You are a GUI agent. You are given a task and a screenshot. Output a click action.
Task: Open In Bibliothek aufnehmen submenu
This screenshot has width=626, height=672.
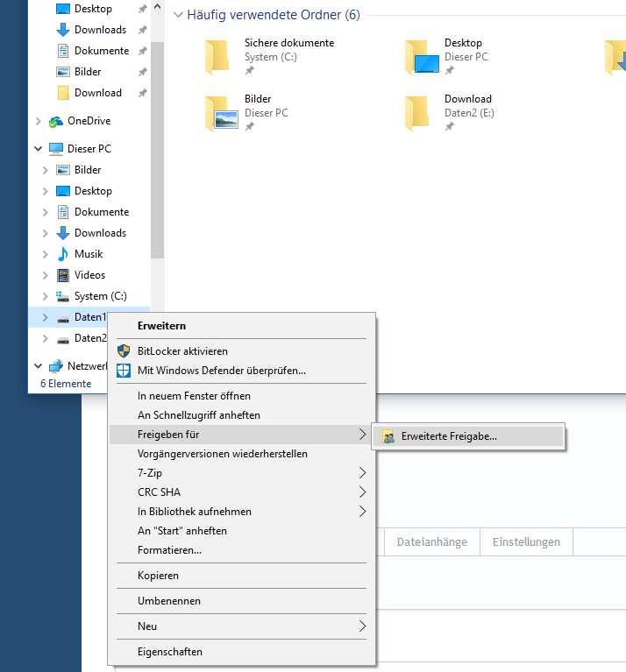point(242,512)
